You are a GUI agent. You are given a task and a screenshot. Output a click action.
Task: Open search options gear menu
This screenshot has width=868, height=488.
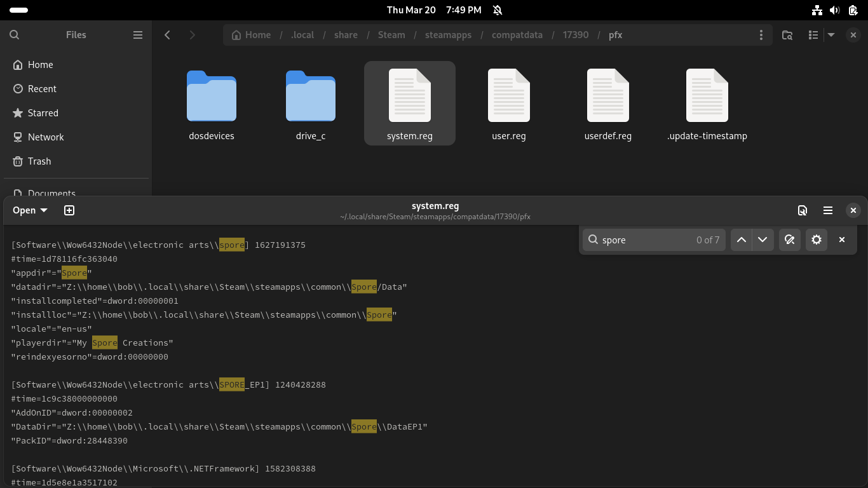coord(817,240)
